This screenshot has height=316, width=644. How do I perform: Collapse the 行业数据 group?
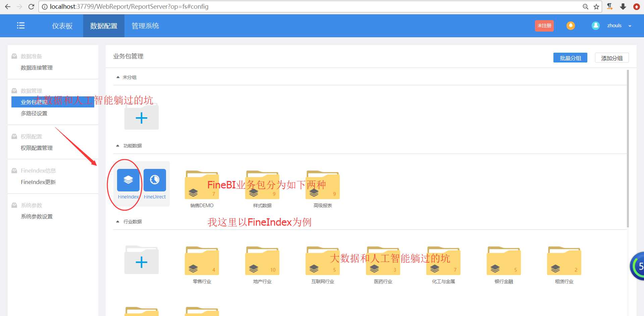click(x=118, y=222)
